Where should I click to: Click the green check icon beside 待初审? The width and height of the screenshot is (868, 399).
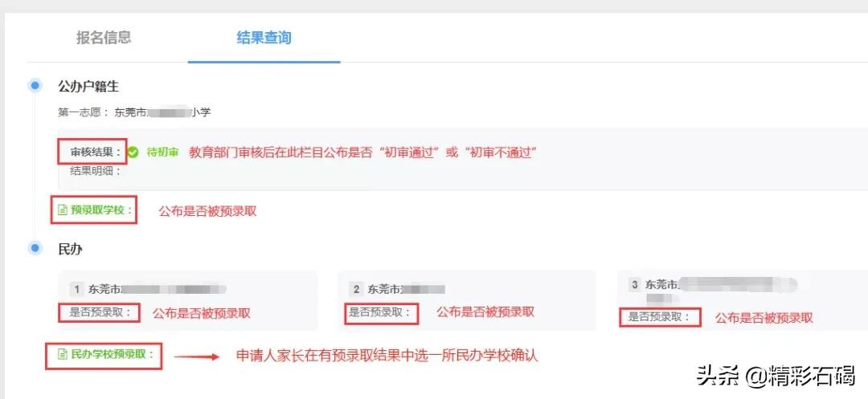click(133, 152)
